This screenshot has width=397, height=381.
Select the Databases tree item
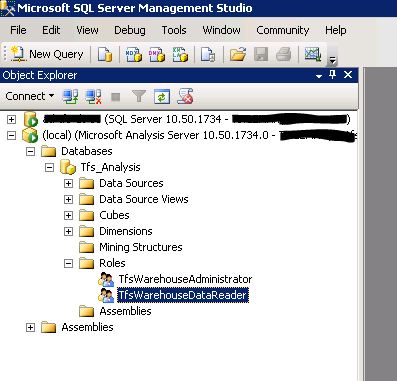tap(87, 151)
